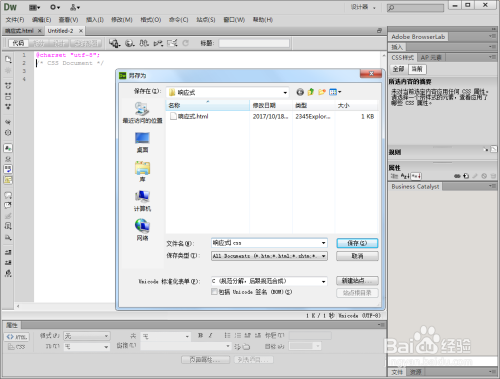Viewport: 500px width, 379px height.
Task: Click the Visual Aids toolbar icon
Action: 172,43
